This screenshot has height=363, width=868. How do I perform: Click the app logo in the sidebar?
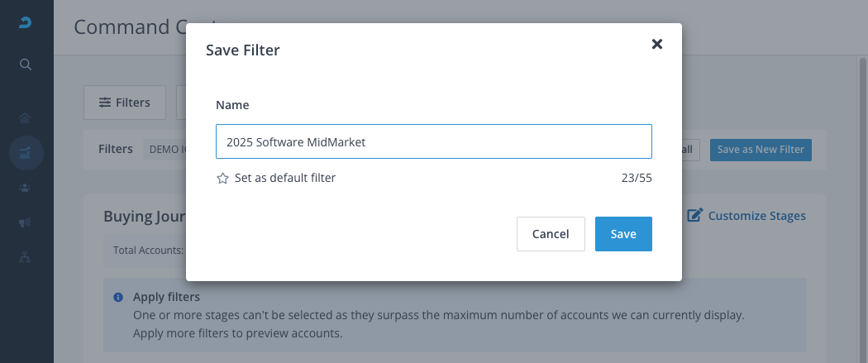tap(26, 22)
